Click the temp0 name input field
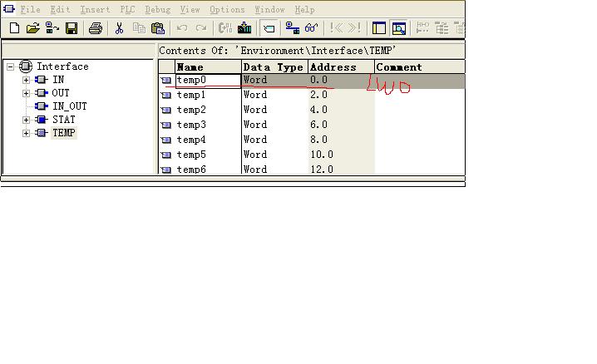This screenshot has height=364, width=597. coord(208,80)
